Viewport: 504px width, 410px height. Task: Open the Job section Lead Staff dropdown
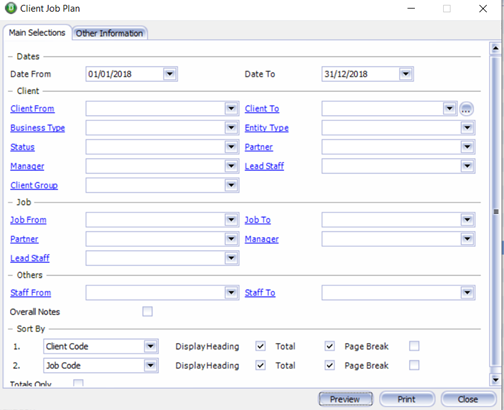click(x=231, y=258)
